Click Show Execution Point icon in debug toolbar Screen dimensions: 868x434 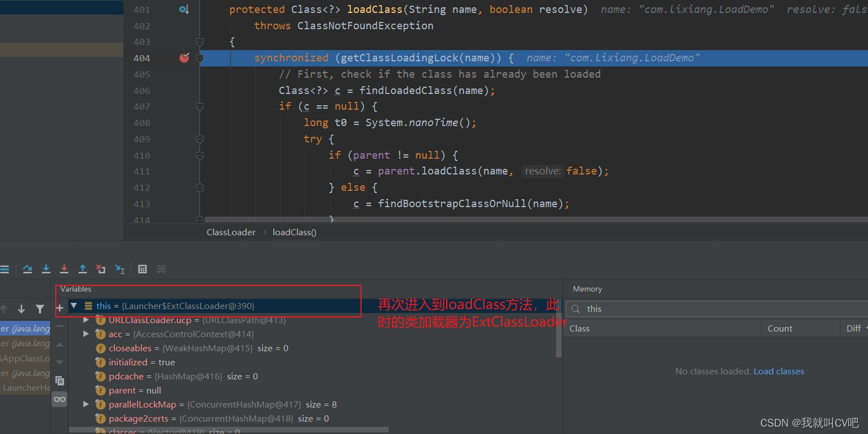5,269
